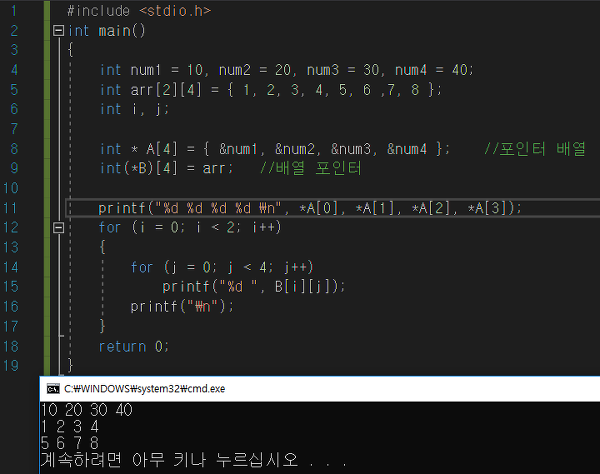Click the cmd.exe title bar icon
This screenshot has height=474, width=600.
tap(53, 389)
